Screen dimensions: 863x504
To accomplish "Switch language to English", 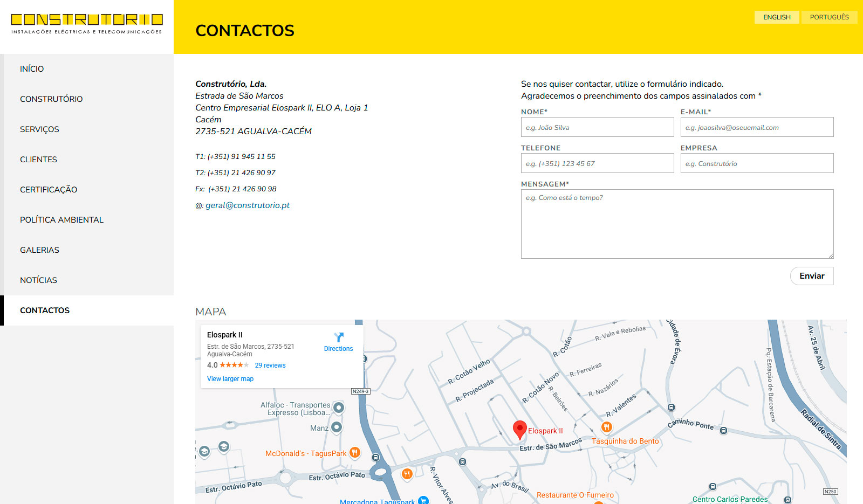I will (x=777, y=17).
